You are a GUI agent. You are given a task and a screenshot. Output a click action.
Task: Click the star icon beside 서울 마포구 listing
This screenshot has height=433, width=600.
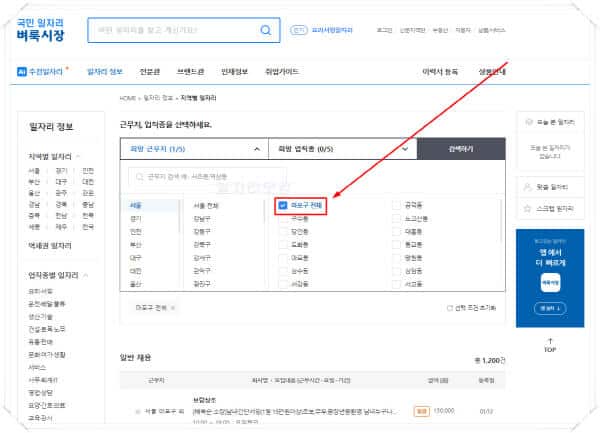138,412
